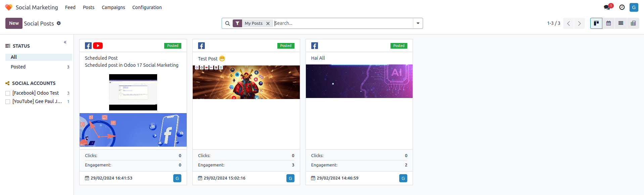Click calendar icon beside 29/02/2024 16:41:53
The image size is (644, 195).
87,178
